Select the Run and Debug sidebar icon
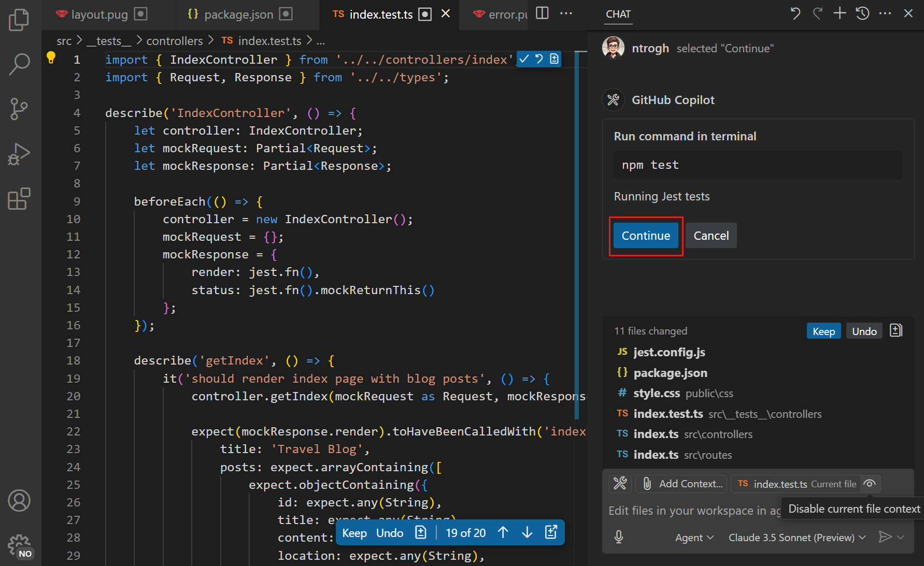 [x=19, y=153]
